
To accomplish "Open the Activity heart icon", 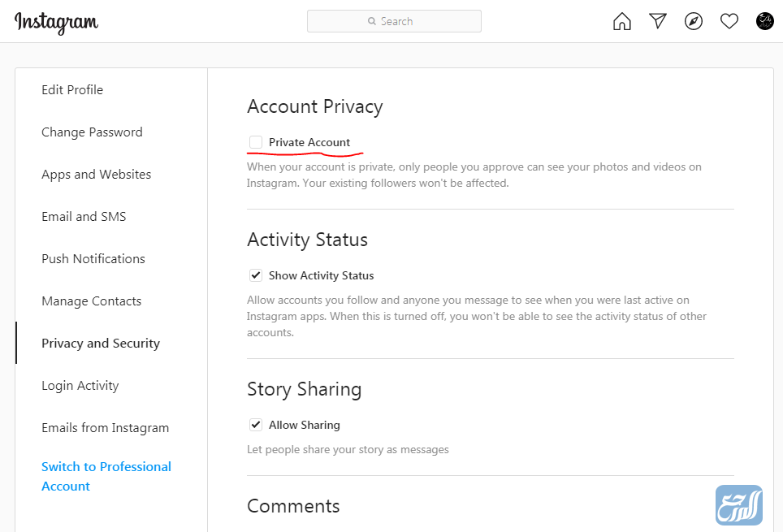I will [x=729, y=21].
